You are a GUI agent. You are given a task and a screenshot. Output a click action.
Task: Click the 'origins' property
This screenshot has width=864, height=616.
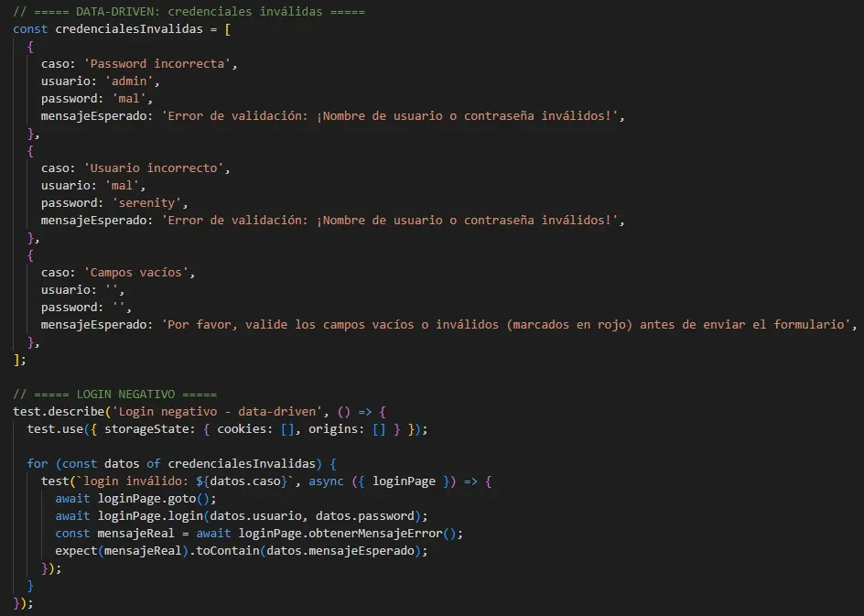coord(333,429)
